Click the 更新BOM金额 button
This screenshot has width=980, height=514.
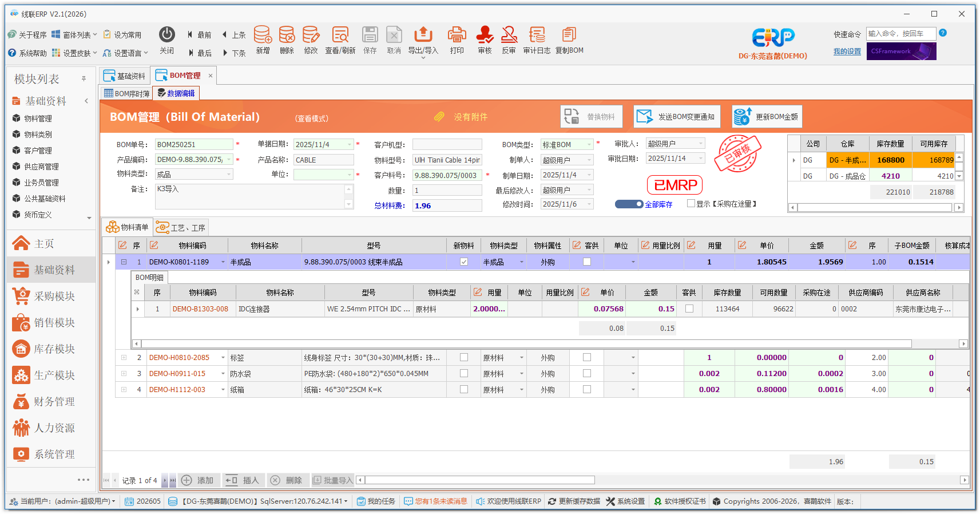pos(768,117)
